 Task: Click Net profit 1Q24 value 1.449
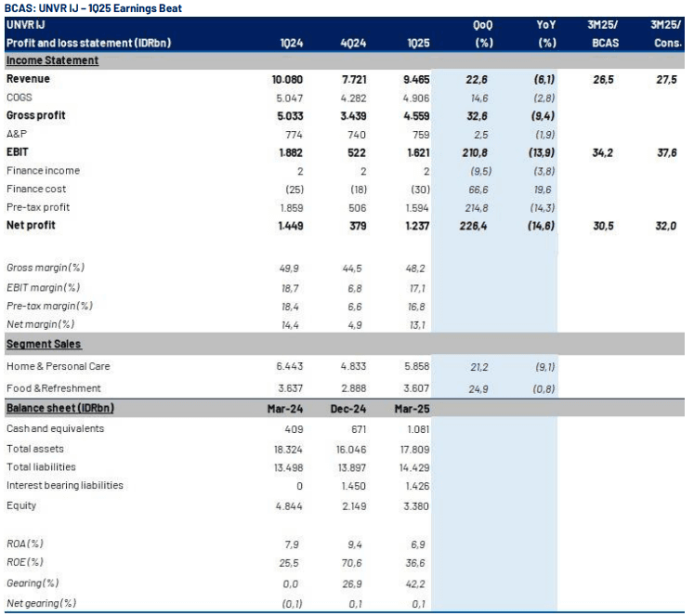tap(291, 226)
